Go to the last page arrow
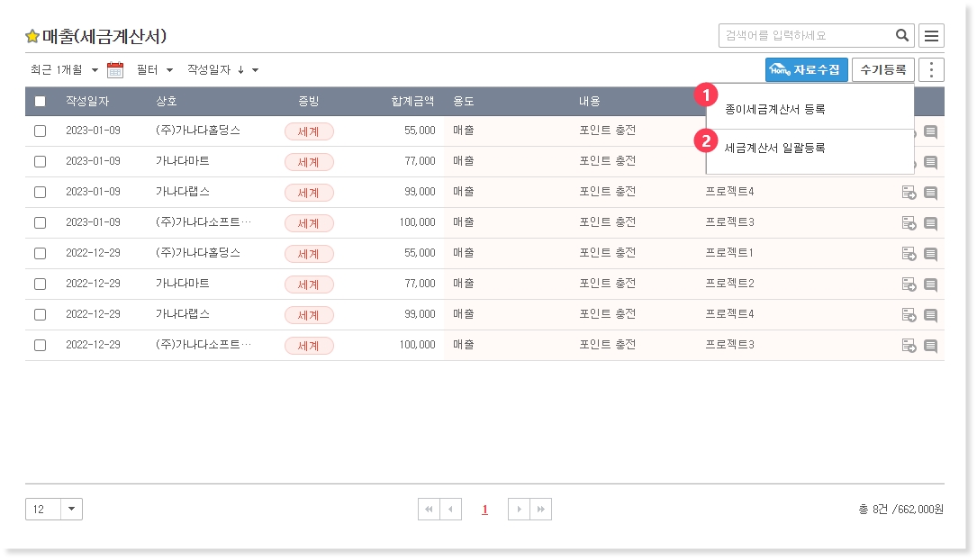Screen dimensions: 977x560 [x=540, y=510]
